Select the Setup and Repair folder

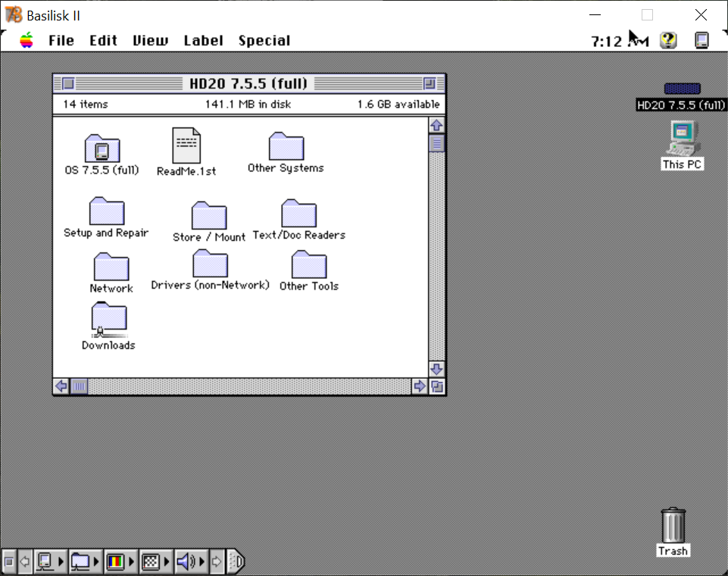[107, 211]
